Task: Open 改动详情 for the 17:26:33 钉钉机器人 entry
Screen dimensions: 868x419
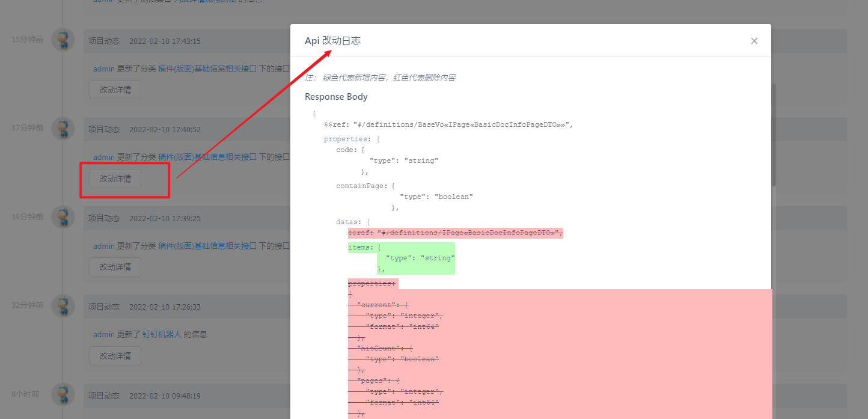Action: point(115,356)
